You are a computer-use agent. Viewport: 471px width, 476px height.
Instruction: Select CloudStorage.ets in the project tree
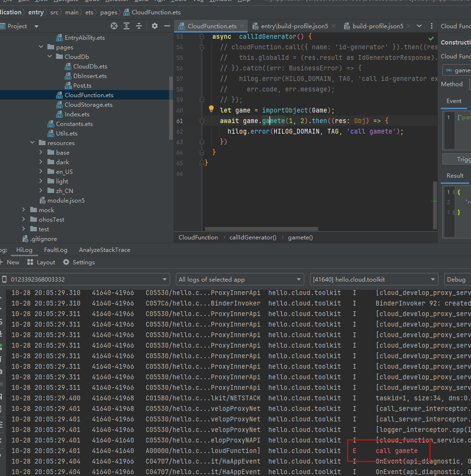tap(88, 105)
